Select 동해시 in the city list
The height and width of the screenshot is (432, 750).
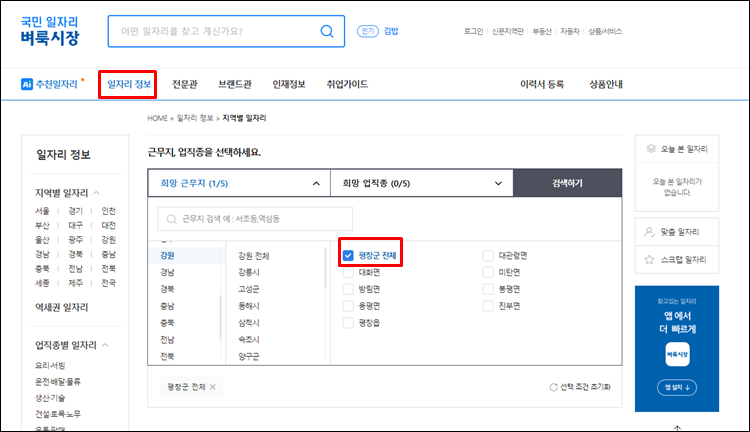(x=249, y=306)
